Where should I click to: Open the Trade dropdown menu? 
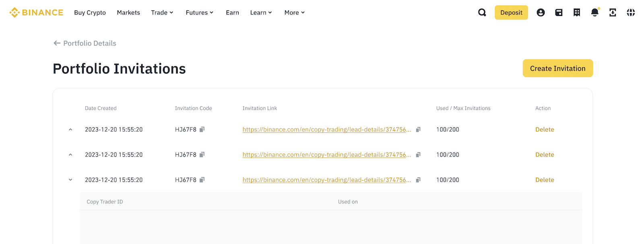tap(162, 12)
